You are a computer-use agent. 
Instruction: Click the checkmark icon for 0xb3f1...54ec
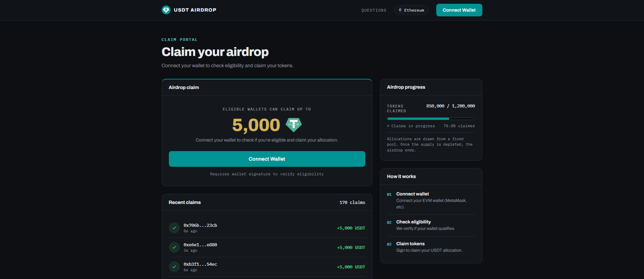(x=174, y=267)
